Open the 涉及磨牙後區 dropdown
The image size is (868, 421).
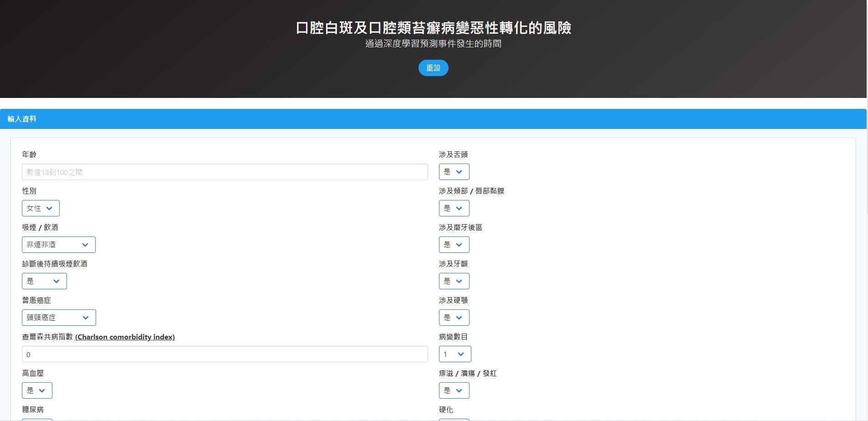(x=454, y=245)
